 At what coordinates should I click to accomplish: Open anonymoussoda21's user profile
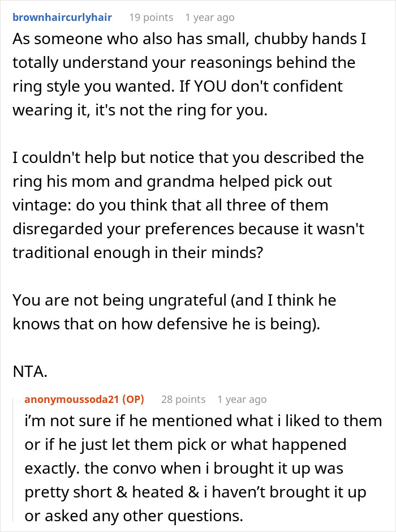click(x=71, y=400)
